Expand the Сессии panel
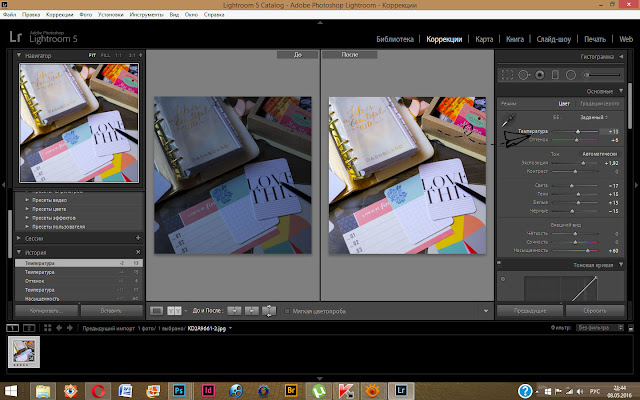The height and width of the screenshot is (400, 640). click(19, 238)
